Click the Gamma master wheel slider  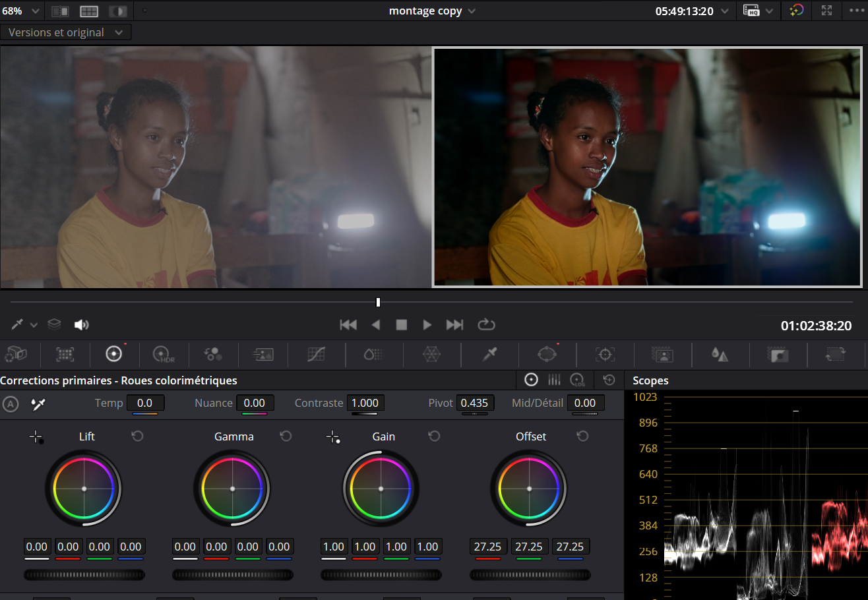coord(232,575)
